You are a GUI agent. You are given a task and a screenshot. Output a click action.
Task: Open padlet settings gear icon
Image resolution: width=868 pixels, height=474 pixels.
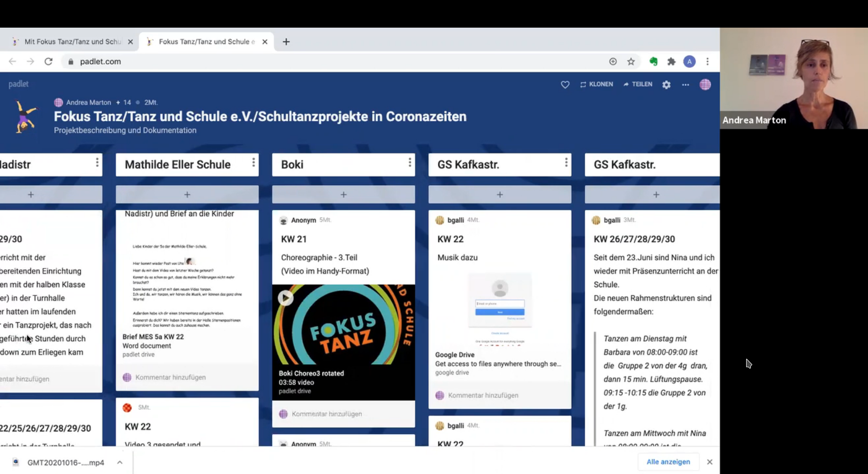pyautogui.click(x=666, y=85)
